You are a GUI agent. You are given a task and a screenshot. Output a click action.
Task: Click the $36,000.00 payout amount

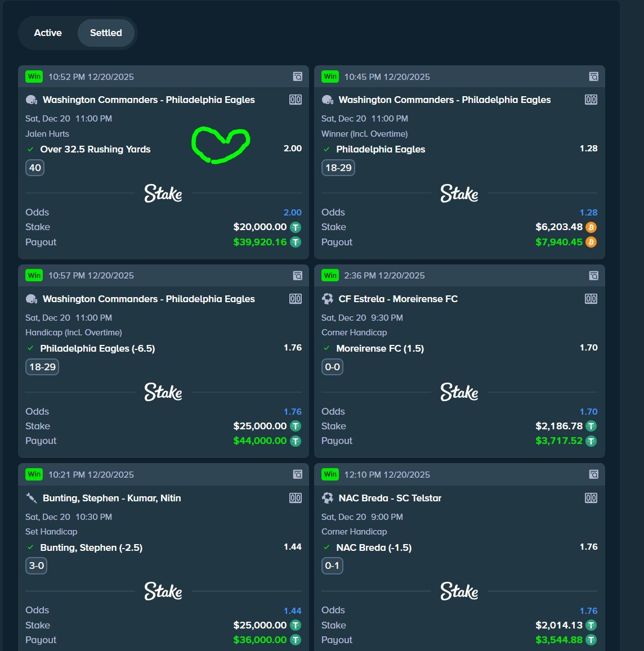[260, 640]
